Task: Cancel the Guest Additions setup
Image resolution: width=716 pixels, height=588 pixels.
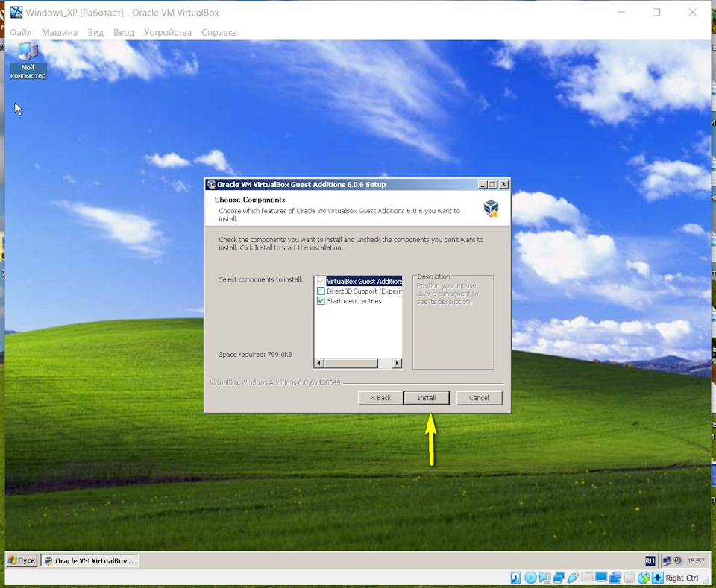Action: click(479, 398)
